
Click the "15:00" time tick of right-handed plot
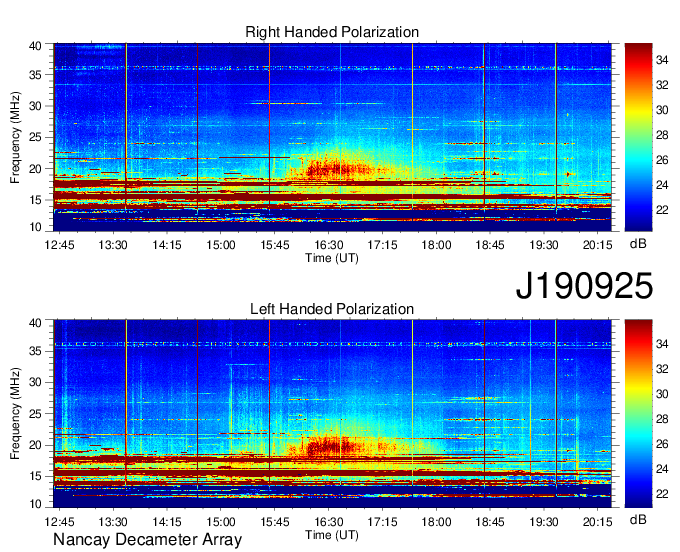pos(220,245)
